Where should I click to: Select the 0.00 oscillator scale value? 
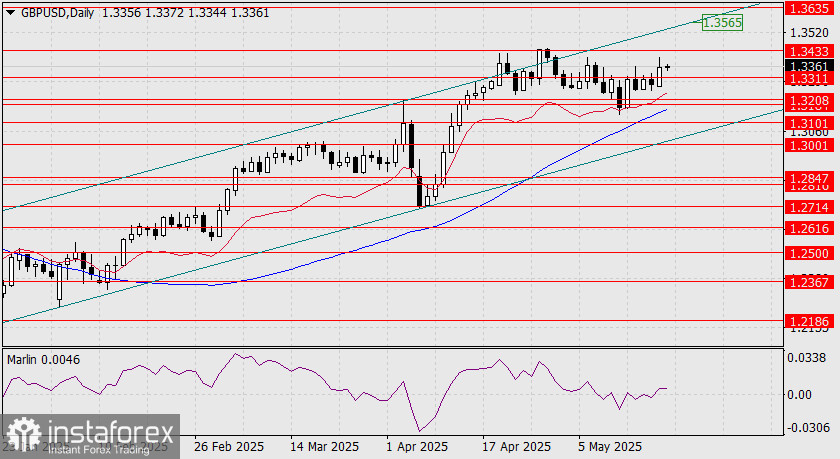800,394
